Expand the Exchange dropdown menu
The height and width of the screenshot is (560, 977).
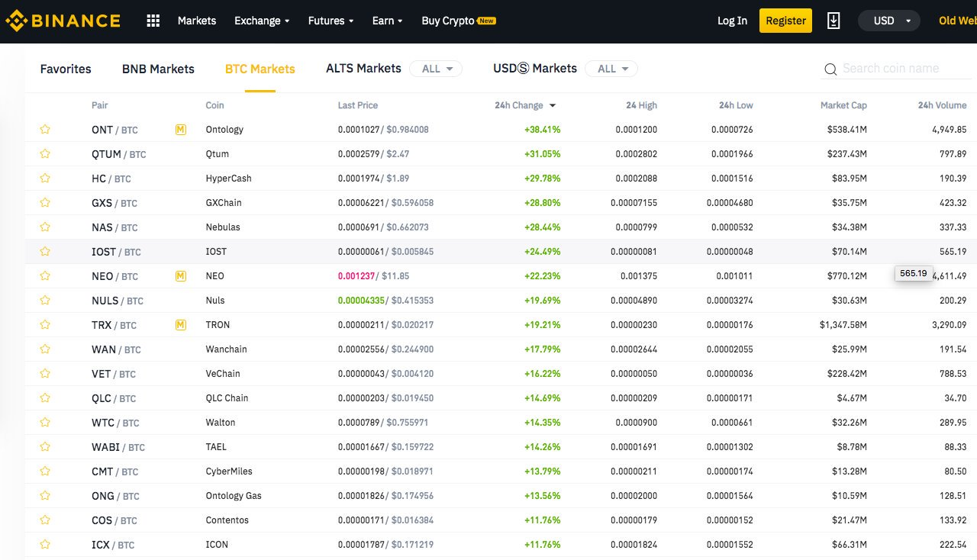(262, 21)
